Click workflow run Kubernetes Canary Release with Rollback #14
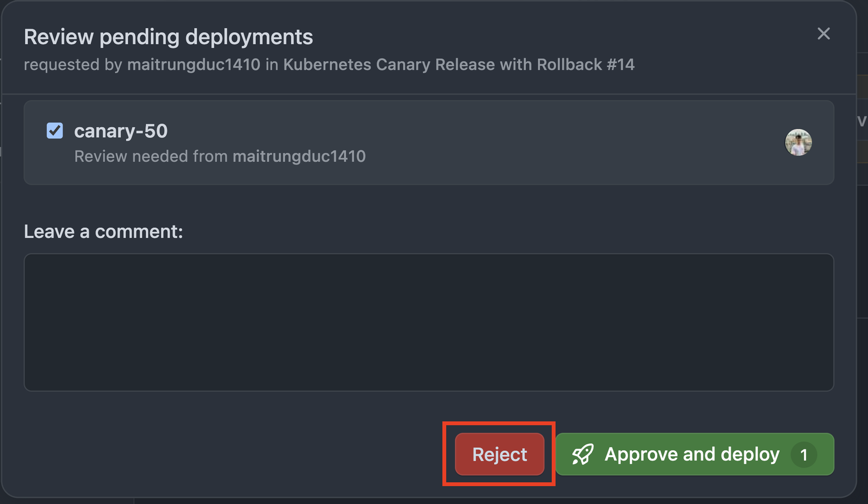 458,64
